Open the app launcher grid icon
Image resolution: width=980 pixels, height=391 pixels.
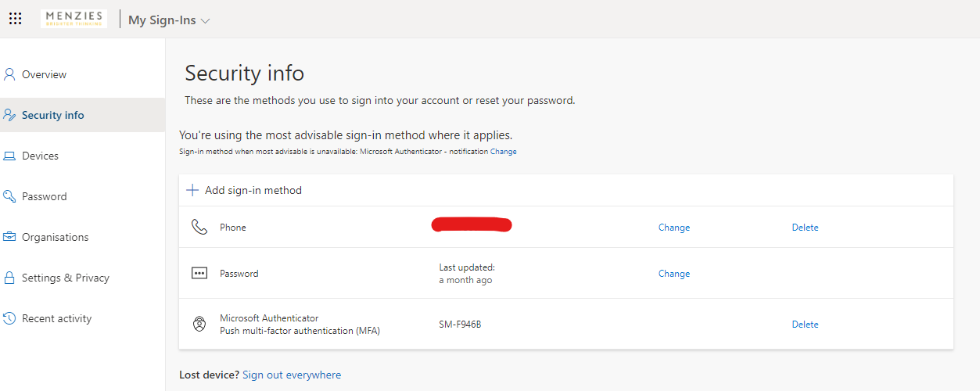tap(16, 19)
